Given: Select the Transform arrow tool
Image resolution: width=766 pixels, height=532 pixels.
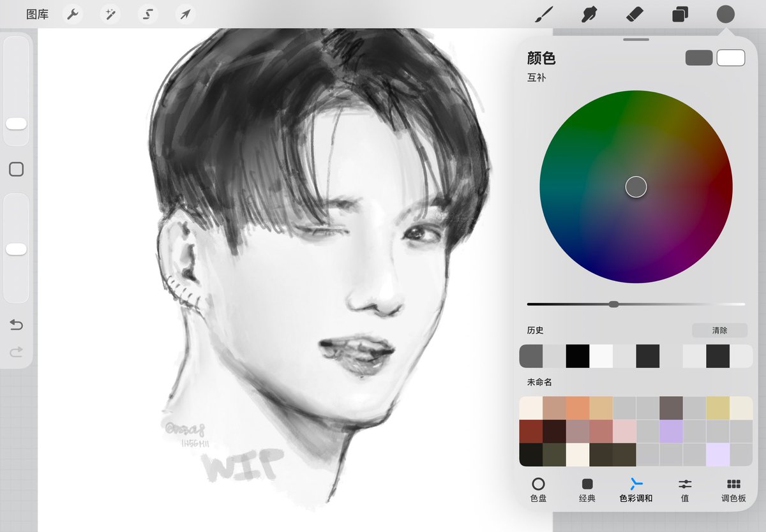Looking at the screenshot, I should tap(185, 14).
